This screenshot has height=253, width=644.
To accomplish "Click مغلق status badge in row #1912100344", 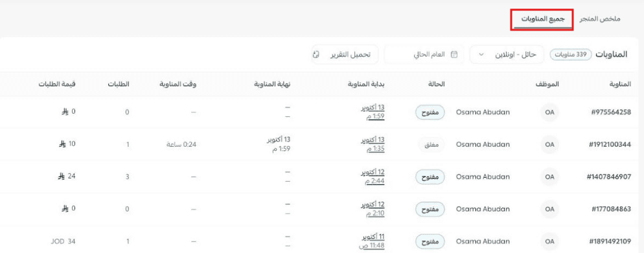I will pos(431,145).
